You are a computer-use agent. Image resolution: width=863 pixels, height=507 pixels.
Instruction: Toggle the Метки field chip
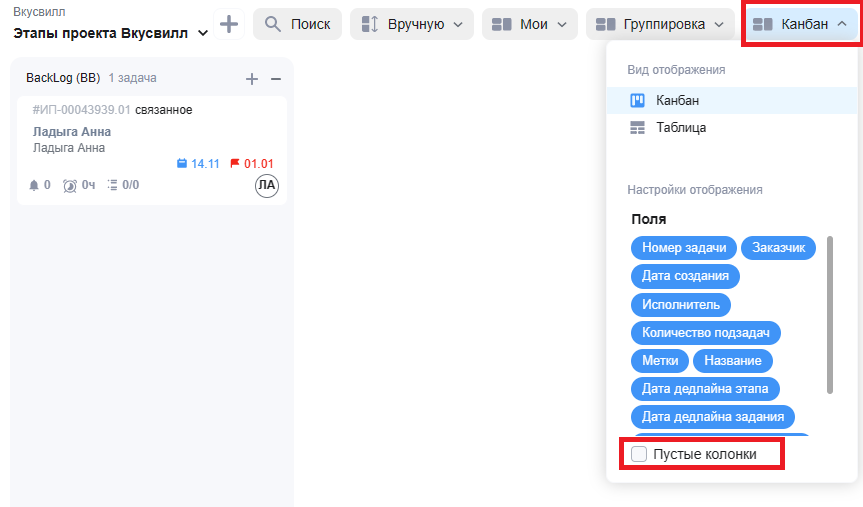pyautogui.click(x=660, y=361)
